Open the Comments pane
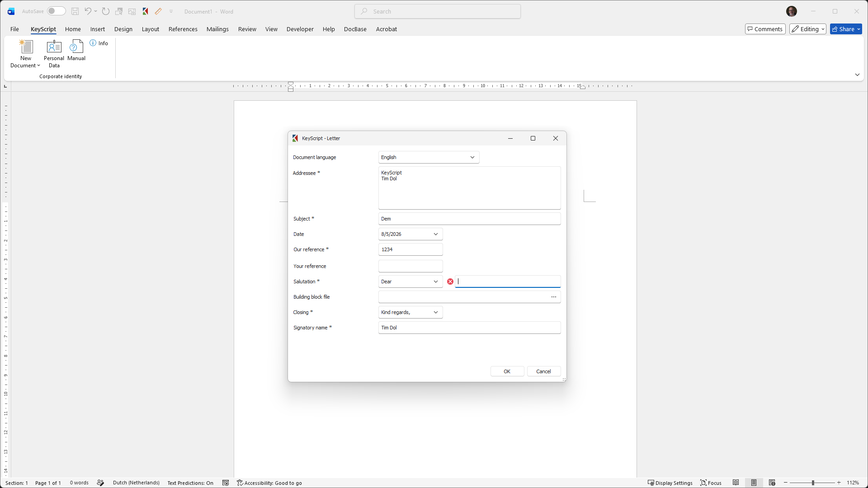The image size is (868, 488). point(765,29)
